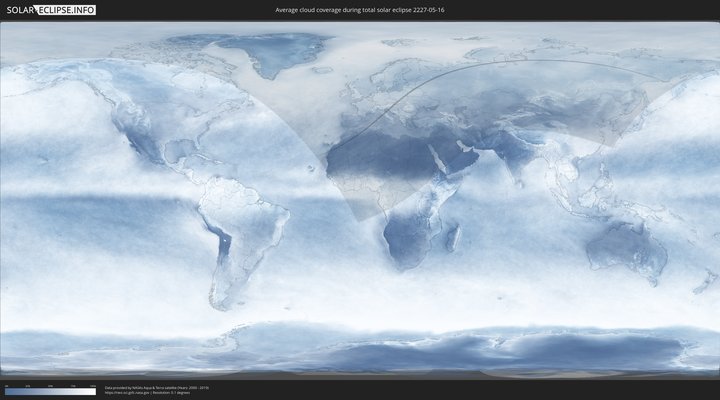This screenshot has height=400, width=720.
Task: Click Madagascar island on the map
Action: pyautogui.click(x=454, y=238)
